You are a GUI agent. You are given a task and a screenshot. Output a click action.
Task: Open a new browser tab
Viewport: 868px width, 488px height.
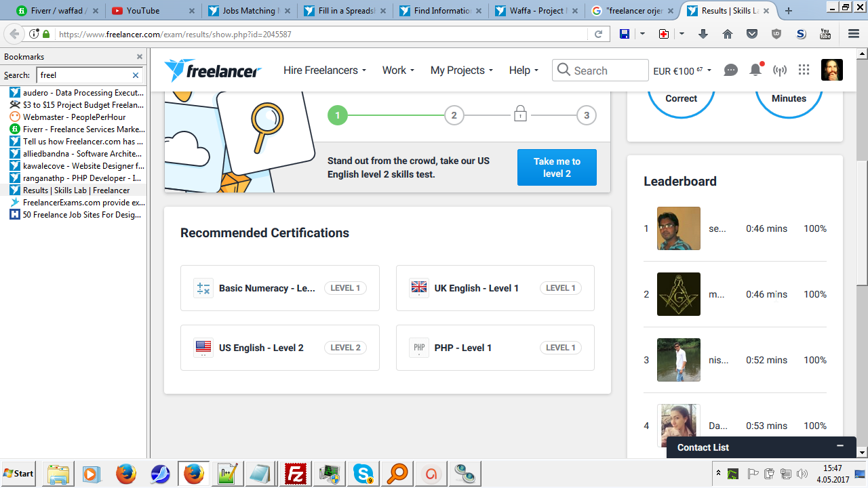click(x=789, y=11)
